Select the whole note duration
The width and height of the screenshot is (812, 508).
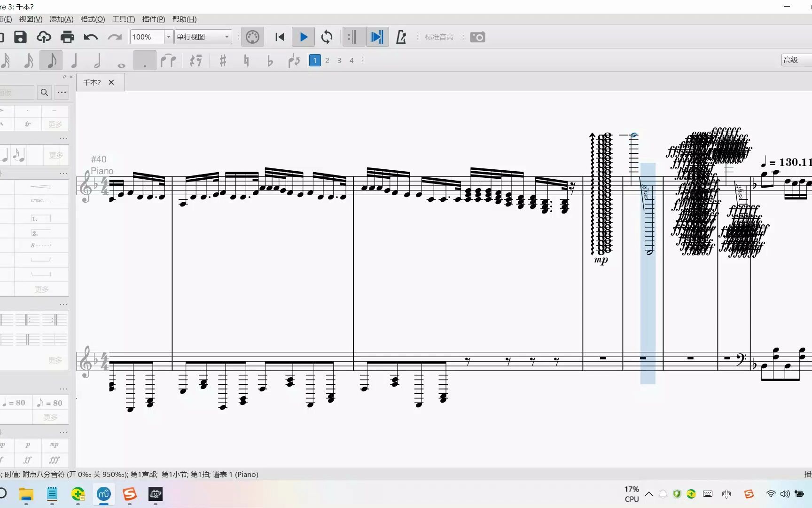121,64
